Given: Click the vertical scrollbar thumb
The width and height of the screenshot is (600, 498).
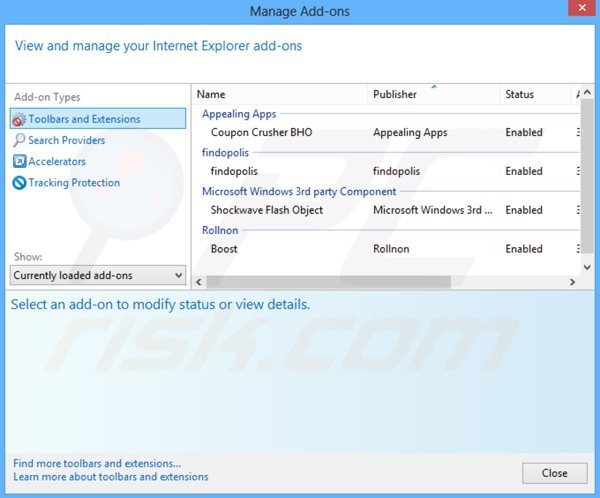Looking at the screenshot, I should click(587, 176).
